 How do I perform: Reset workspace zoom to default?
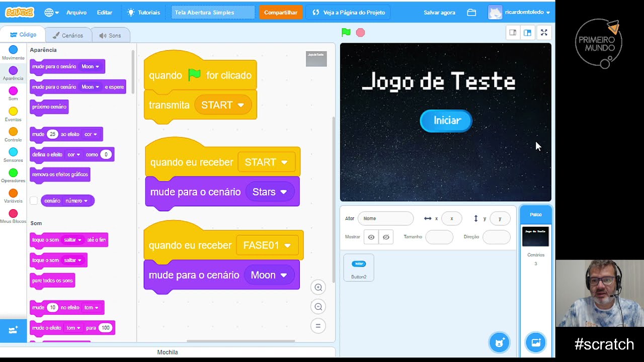click(318, 326)
